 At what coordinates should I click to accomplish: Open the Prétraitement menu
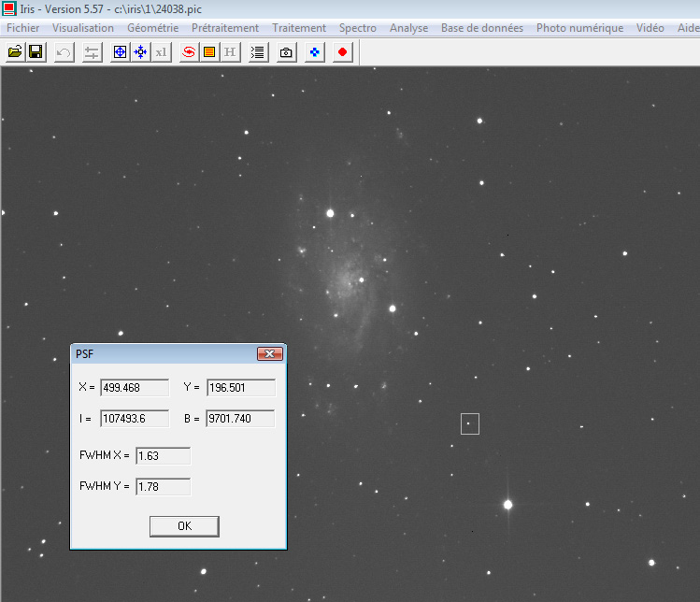(x=225, y=28)
